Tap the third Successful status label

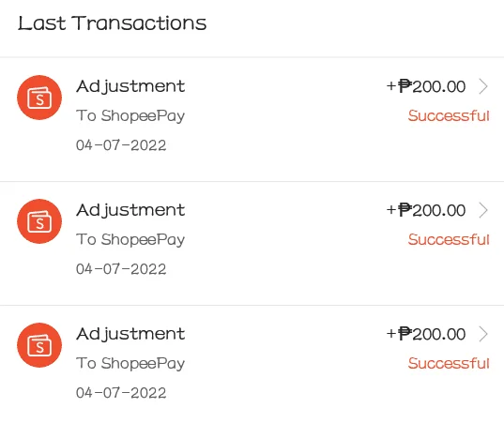coord(449,363)
